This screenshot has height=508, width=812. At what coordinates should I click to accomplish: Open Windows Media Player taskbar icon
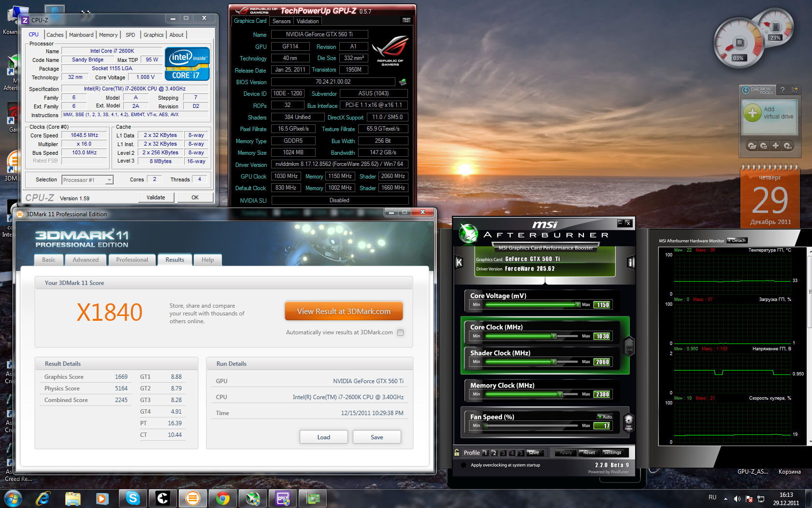point(102,498)
